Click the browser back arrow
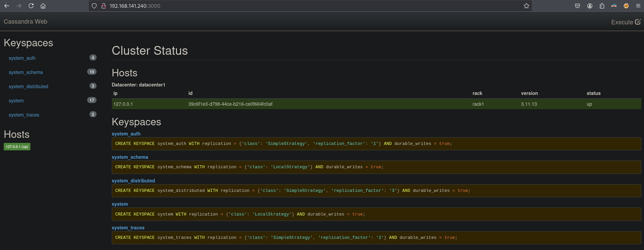Image resolution: width=644 pixels, height=250 pixels. (7, 6)
